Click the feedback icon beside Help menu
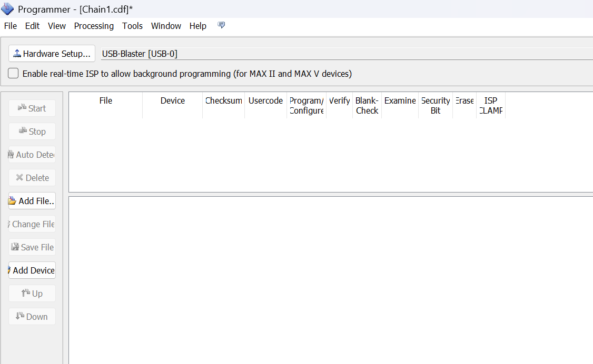Image resolution: width=593 pixels, height=364 pixels. tap(221, 25)
